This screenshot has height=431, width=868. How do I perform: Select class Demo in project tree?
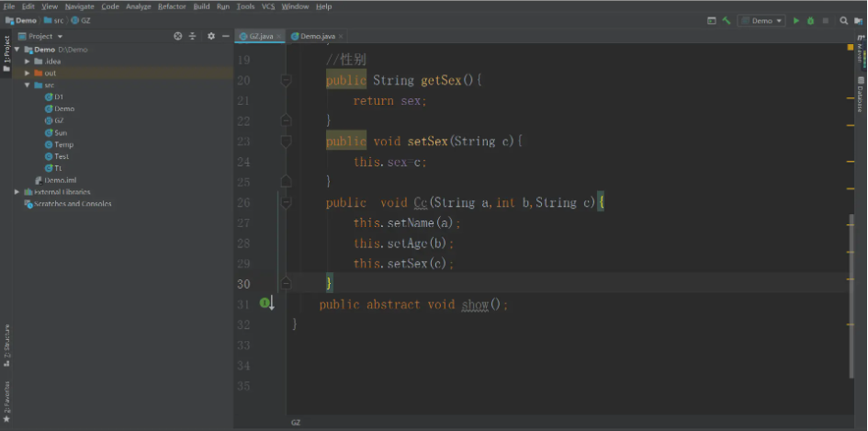pos(60,108)
